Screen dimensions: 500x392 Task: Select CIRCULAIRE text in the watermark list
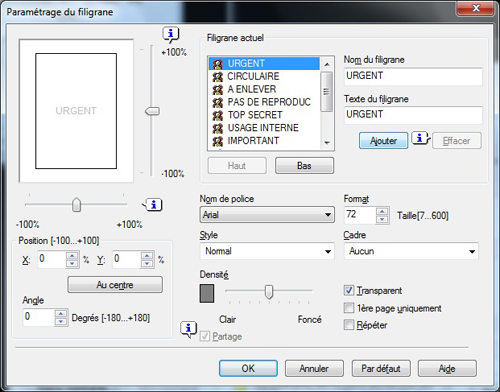(253, 76)
